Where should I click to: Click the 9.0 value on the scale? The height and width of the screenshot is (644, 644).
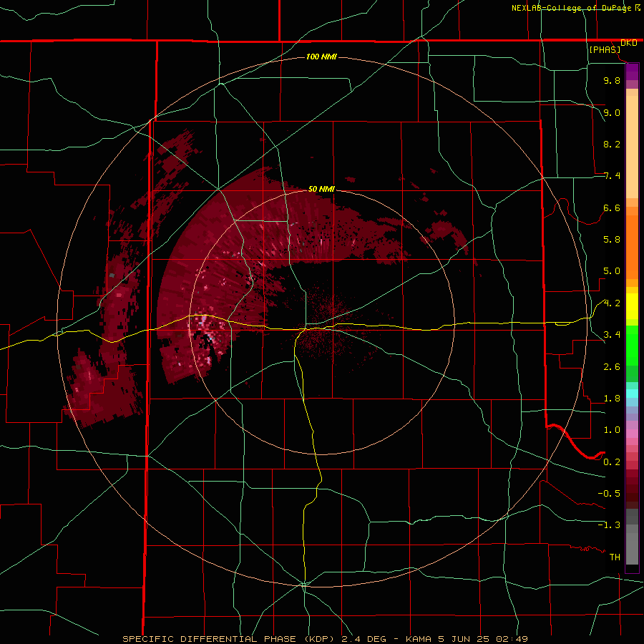click(x=612, y=112)
